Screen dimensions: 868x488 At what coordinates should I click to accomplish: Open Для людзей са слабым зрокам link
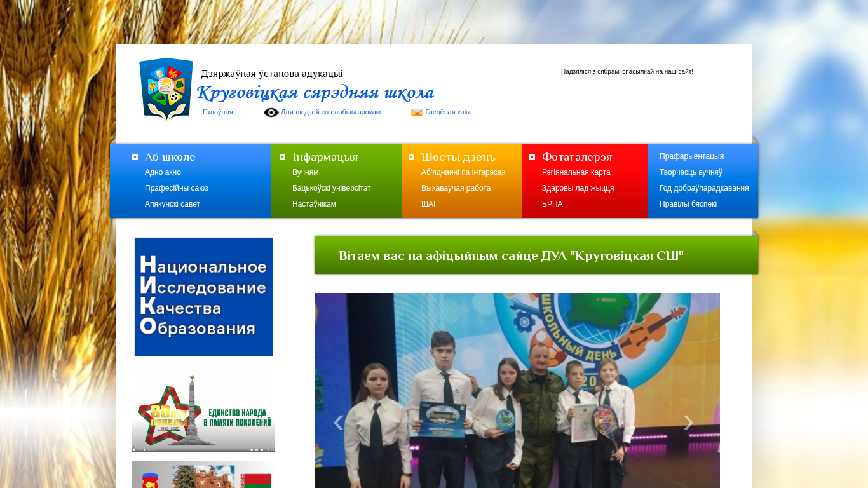tap(330, 112)
